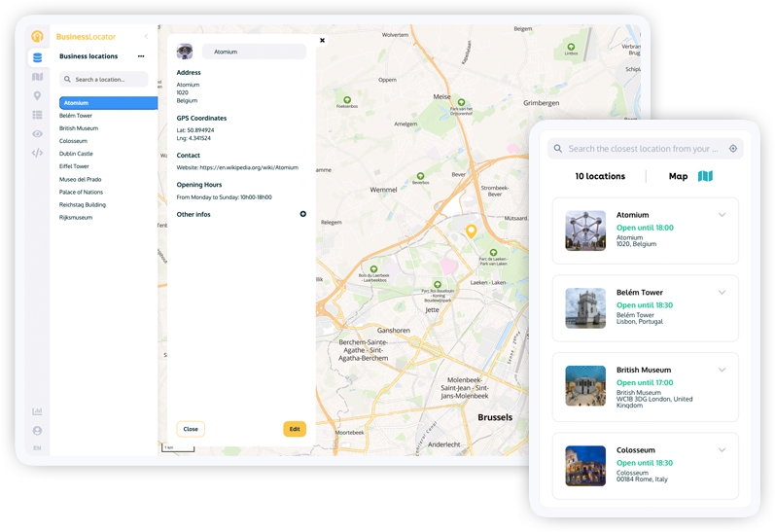The width and height of the screenshot is (775, 532).
Task: Open the user account sidebar icon
Action: click(x=37, y=431)
